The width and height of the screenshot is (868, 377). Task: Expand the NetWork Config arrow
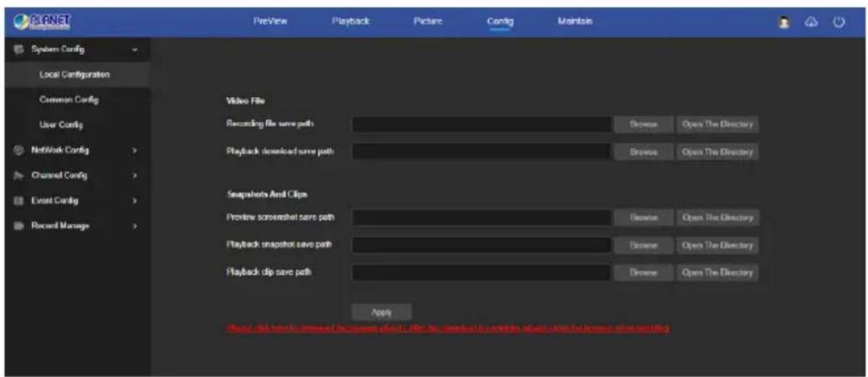click(135, 150)
